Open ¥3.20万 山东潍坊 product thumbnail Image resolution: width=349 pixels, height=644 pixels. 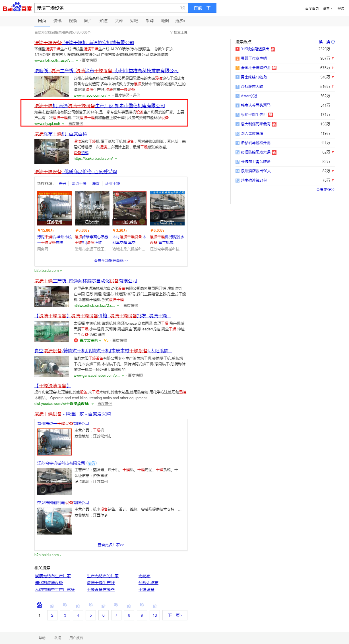pos(130,208)
